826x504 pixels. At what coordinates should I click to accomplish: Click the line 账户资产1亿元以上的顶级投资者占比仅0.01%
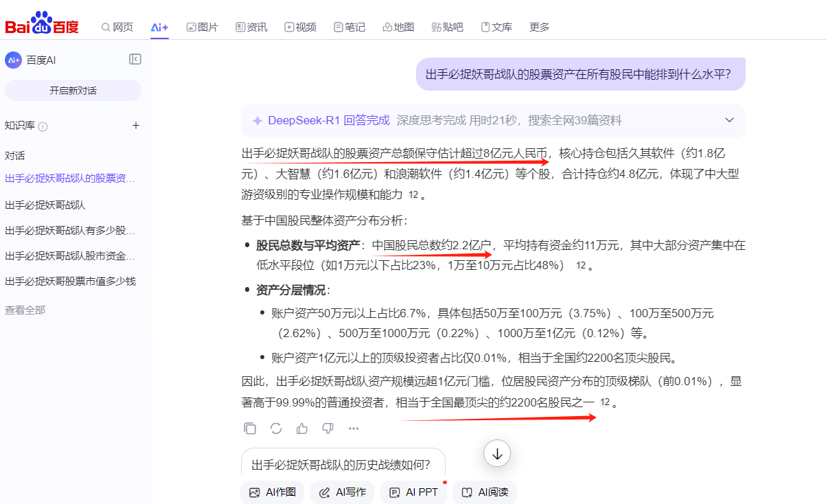click(x=390, y=358)
